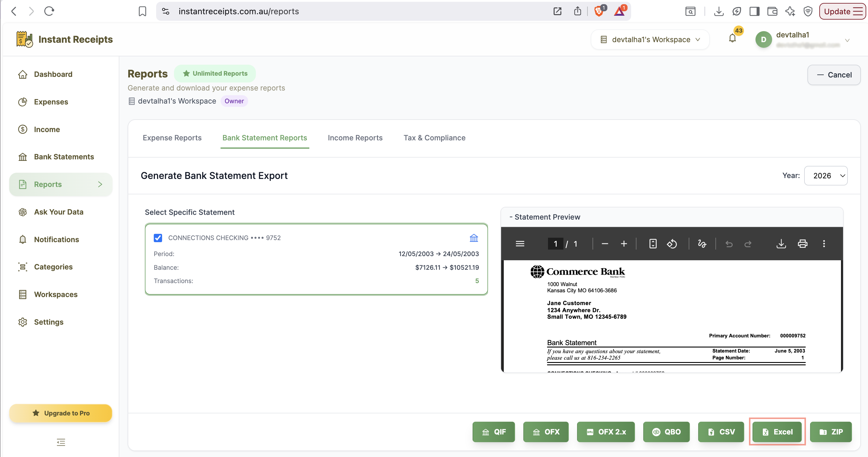
Task: Switch to the Expense Reports tab
Action: pyautogui.click(x=172, y=138)
